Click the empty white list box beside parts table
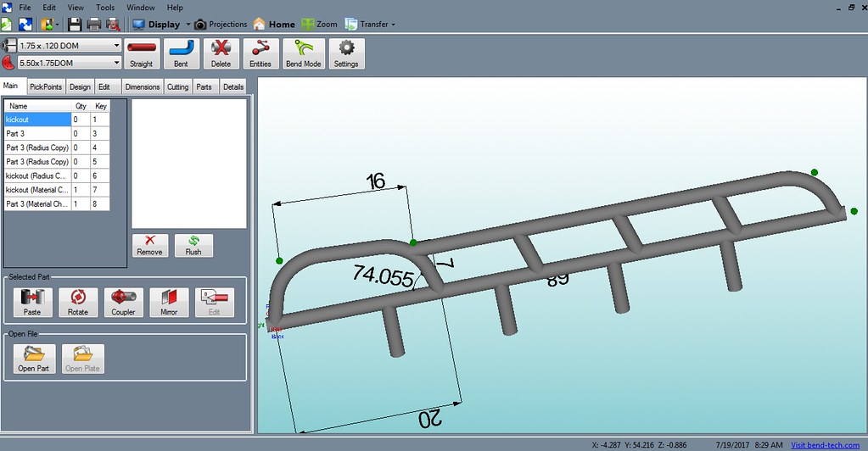Image resolution: width=868 pixels, height=451 pixels. pos(188,164)
